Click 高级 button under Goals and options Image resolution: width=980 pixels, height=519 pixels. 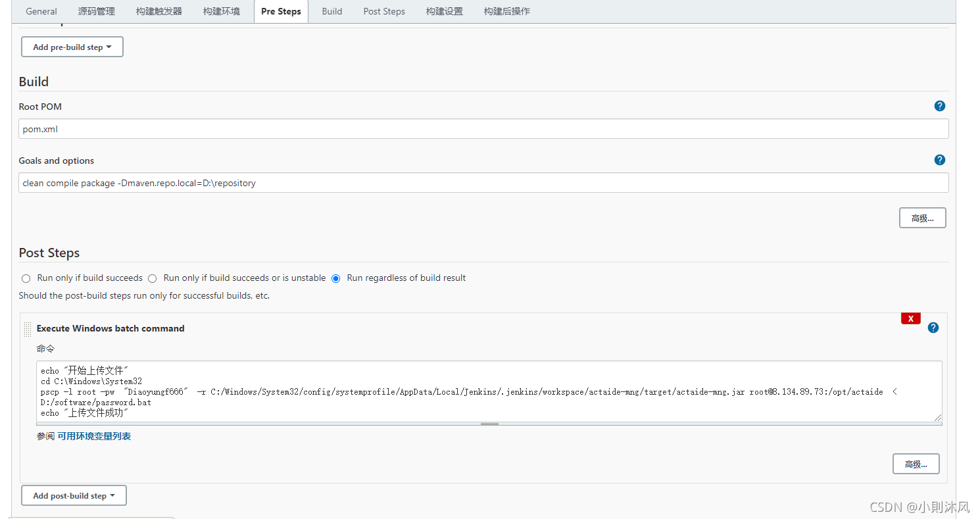click(923, 218)
